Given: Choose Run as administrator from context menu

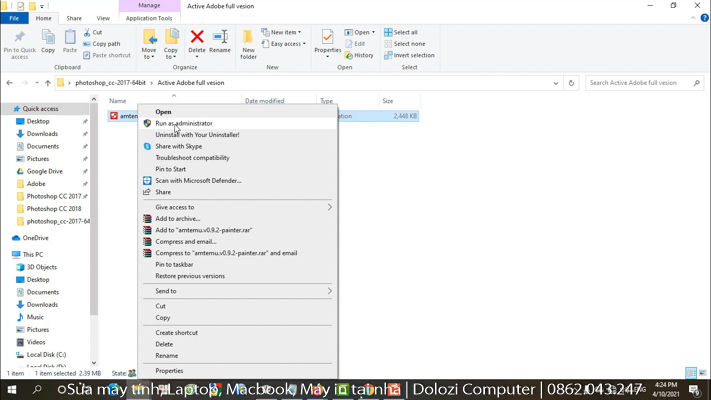Looking at the screenshot, I should [184, 123].
